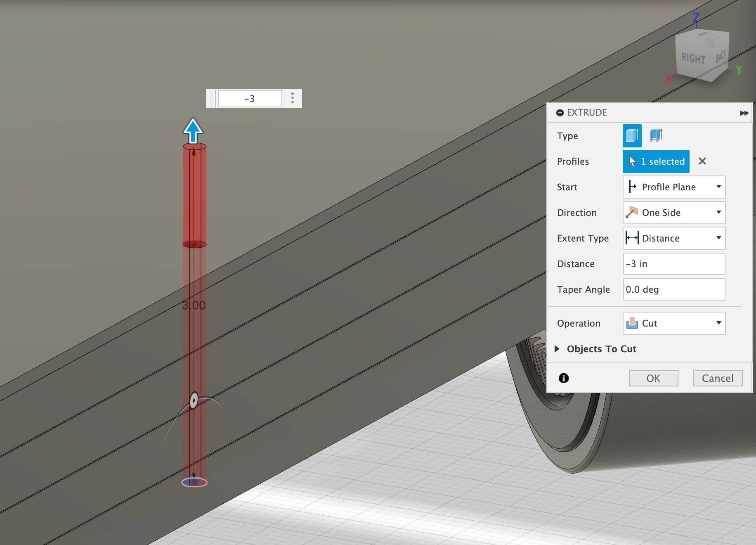The height and width of the screenshot is (545, 756).
Task: Click the RIGHT face of the ViewCube
Action: click(x=693, y=59)
